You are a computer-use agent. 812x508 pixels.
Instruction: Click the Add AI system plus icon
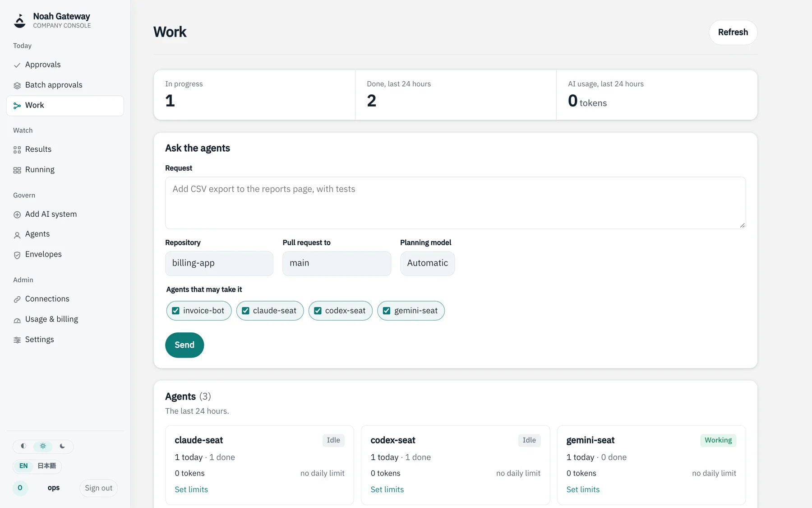(17, 214)
